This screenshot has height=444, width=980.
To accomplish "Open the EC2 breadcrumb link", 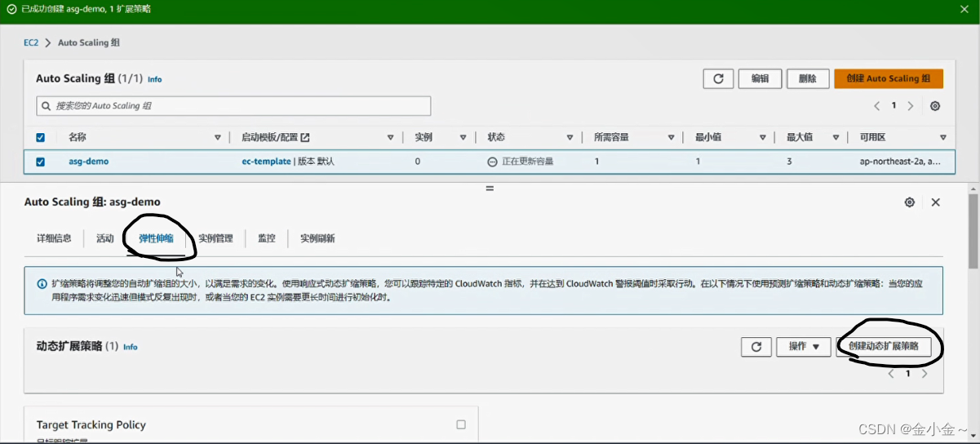I will 31,42.
